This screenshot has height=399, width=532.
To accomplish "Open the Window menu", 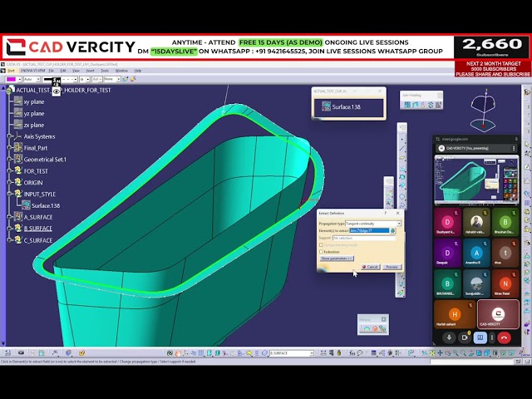I will click(x=121, y=71).
